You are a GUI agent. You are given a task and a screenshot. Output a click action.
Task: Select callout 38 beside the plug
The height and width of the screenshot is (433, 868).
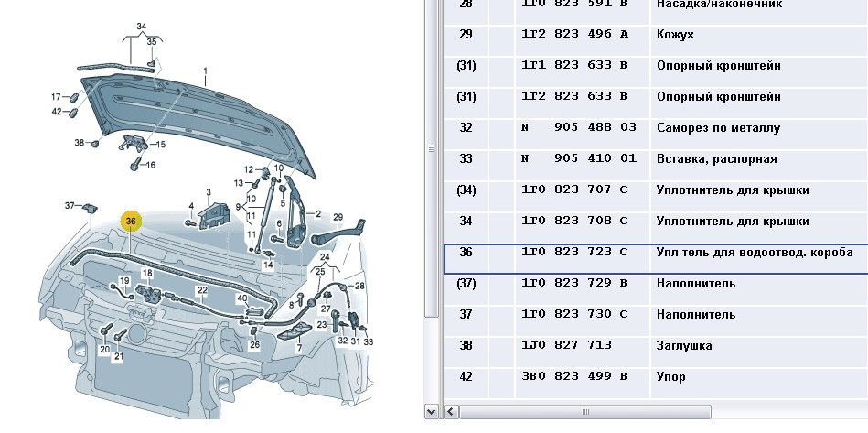click(80, 143)
